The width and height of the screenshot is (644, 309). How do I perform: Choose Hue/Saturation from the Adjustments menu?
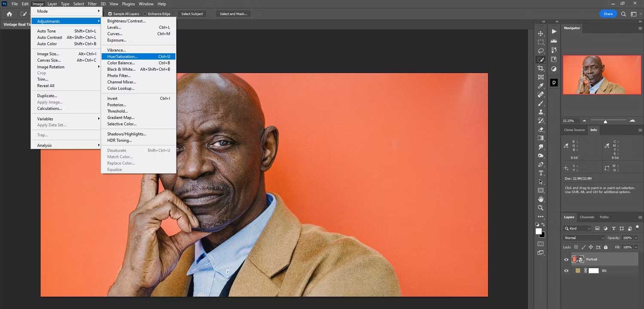click(x=122, y=56)
